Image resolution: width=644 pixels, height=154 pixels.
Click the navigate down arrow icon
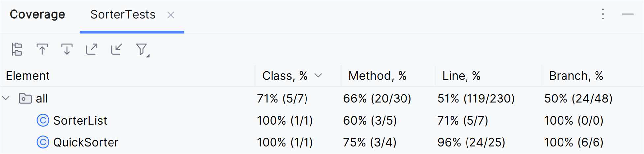pyautogui.click(x=67, y=50)
